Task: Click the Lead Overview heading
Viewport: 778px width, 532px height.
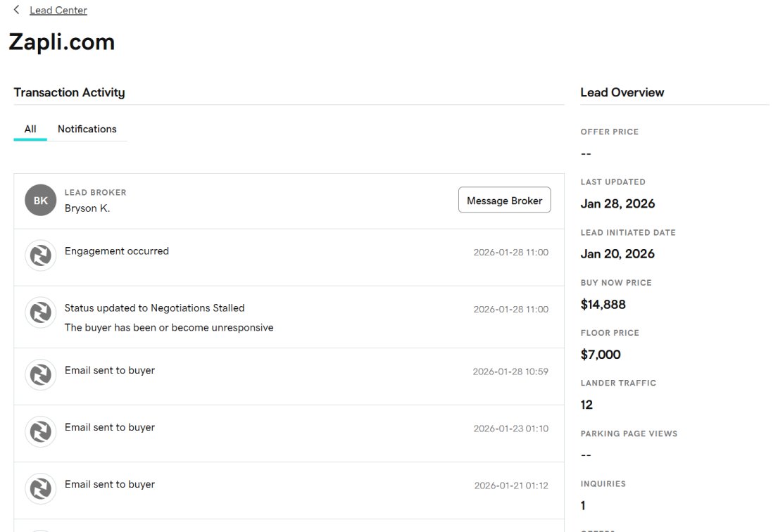Action: [622, 93]
